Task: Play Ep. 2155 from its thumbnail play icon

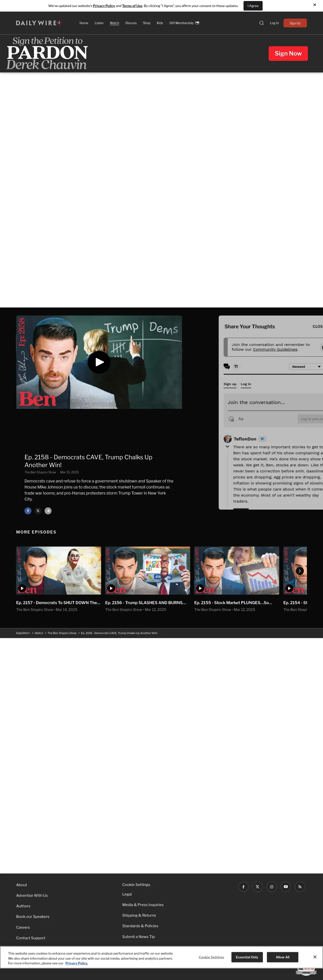Action: click(200, 588)
